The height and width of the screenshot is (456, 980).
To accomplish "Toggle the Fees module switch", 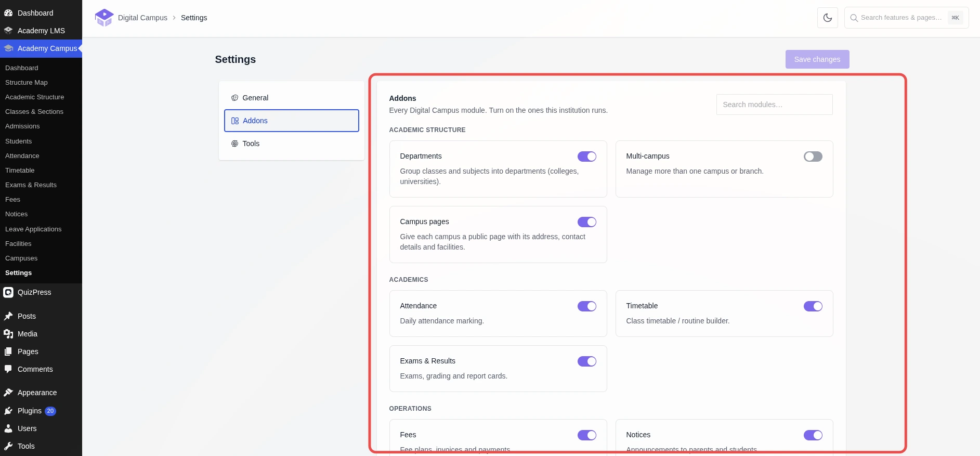I will pyautogui.click(x=587, y=435).
